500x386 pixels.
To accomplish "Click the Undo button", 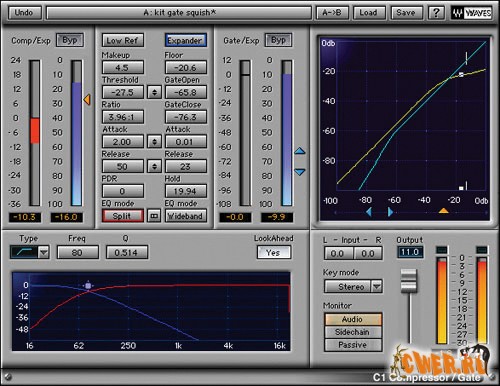I will 24,13.
